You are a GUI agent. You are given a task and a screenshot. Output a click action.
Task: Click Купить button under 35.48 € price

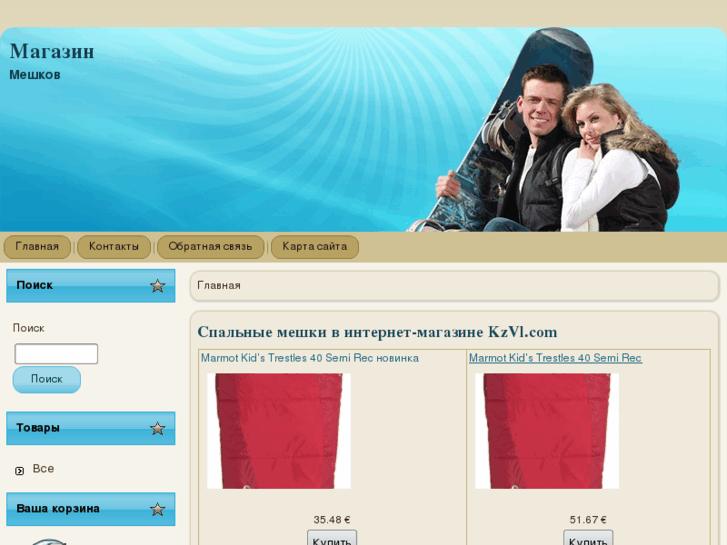(x=332, y=538)
